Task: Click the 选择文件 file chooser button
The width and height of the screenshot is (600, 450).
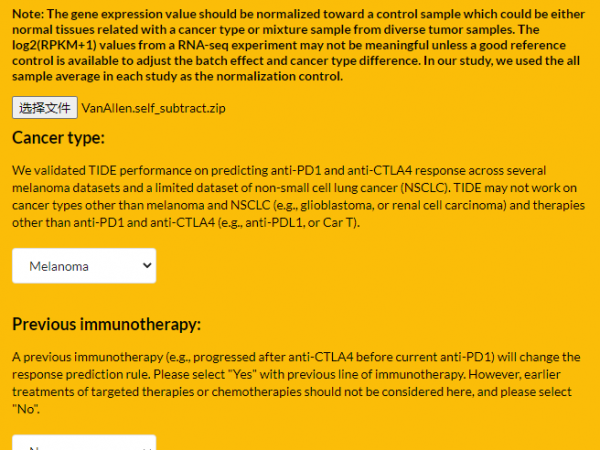Action: point(45,108)
